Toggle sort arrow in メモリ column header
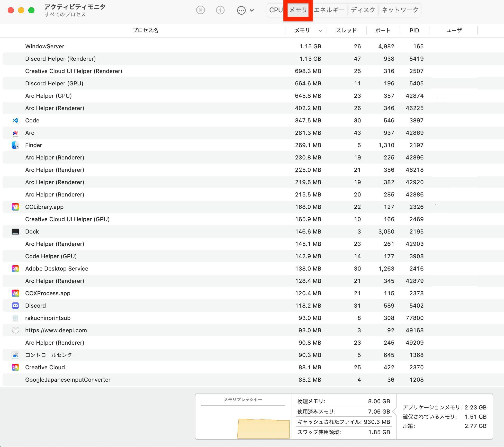This screenshot has height=447, width=504. (x=320, y=31)
